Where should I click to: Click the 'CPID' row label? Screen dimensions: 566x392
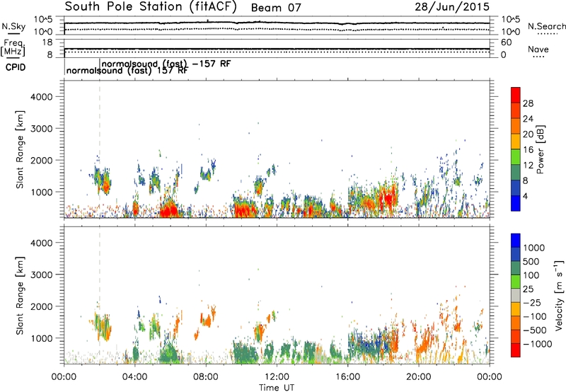15,67
